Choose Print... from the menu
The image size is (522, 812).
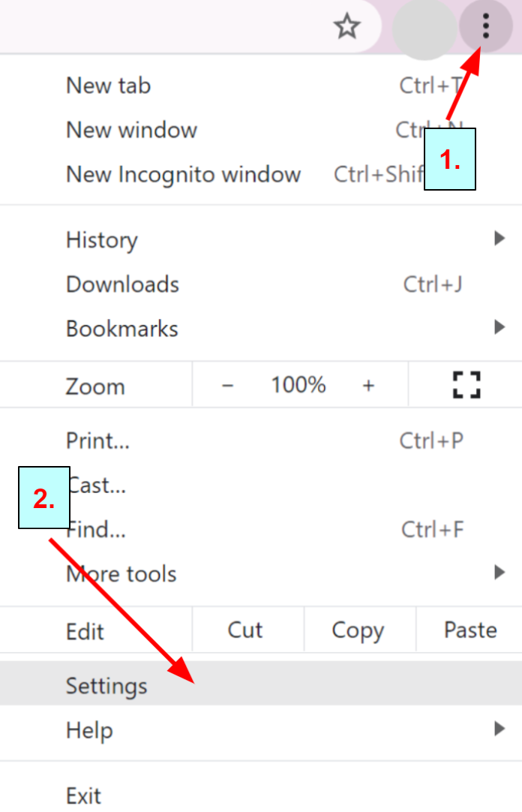coord(97,440)
